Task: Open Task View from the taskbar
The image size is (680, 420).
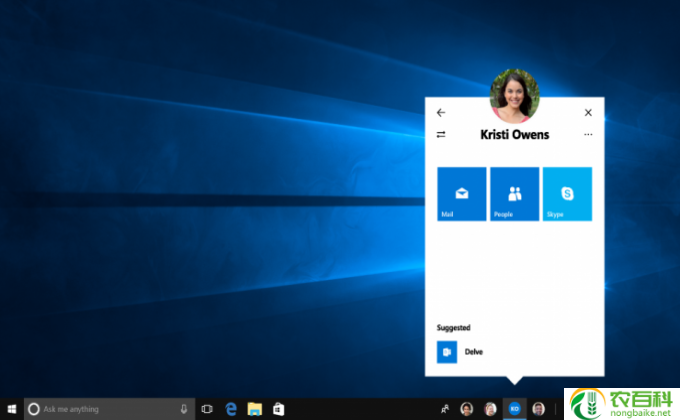Action: coord(207,409)
